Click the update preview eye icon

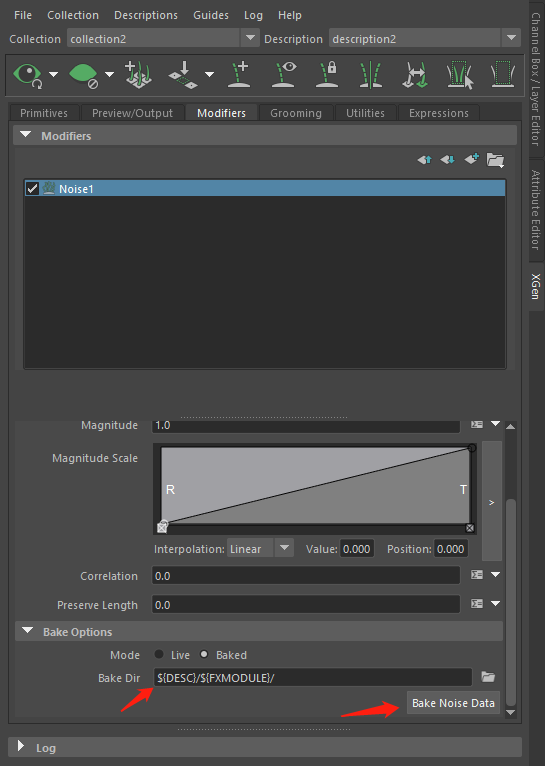[28, 75]
